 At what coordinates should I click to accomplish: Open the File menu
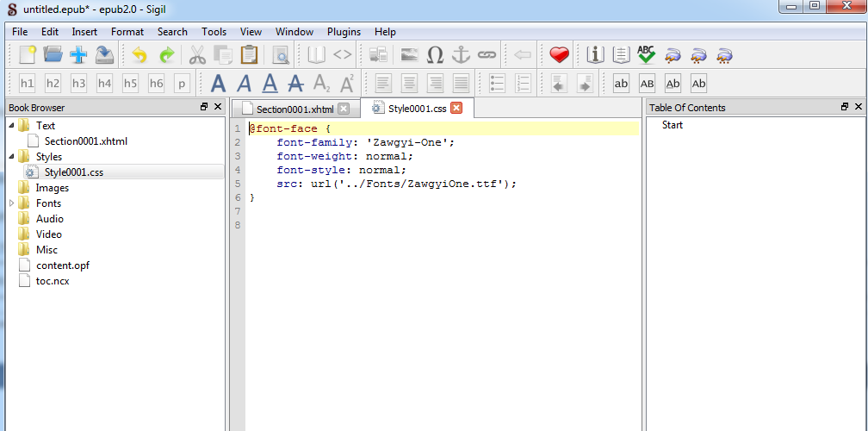[x=19, y=32]
